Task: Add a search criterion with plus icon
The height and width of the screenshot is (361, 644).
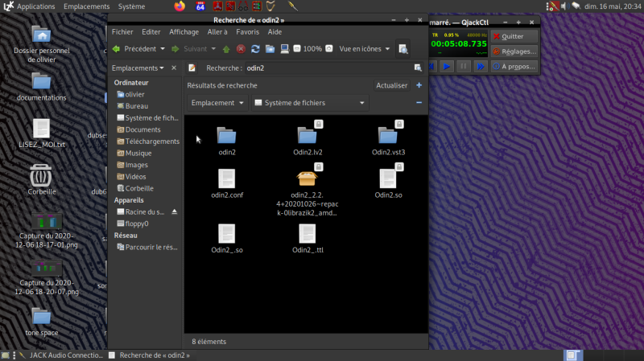Action: coord(419,85)
